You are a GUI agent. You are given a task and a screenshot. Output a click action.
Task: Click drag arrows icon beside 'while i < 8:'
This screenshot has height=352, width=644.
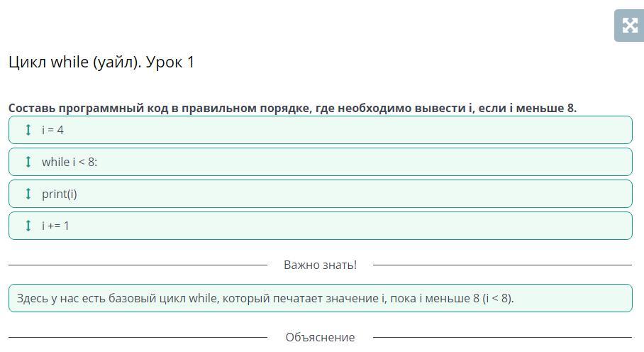(28, 162)
